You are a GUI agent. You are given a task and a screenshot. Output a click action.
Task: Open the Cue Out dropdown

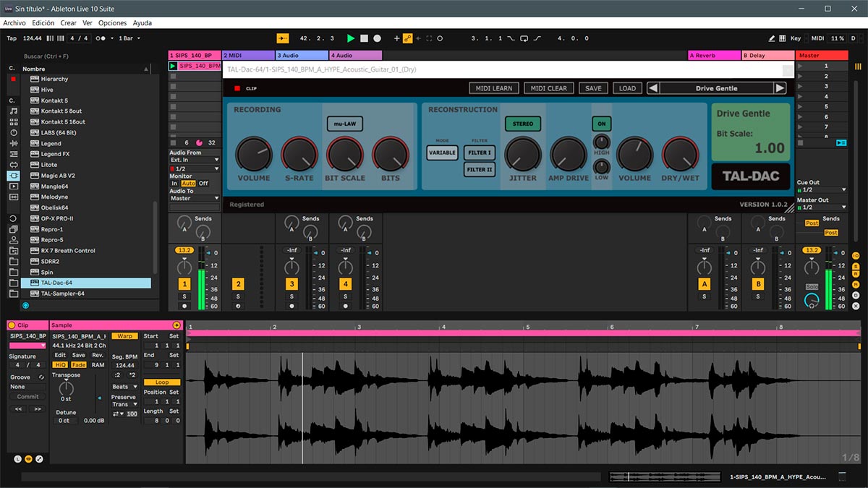point(821,190)
